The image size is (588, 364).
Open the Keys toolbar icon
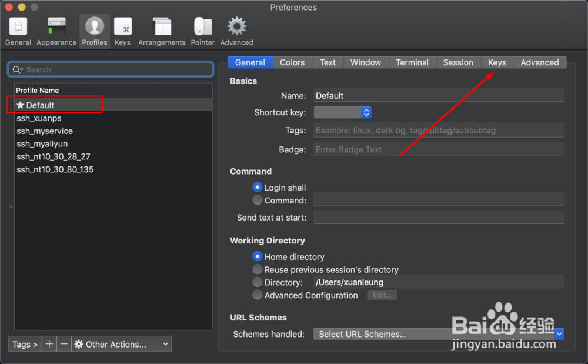click(x=122, y=31)
